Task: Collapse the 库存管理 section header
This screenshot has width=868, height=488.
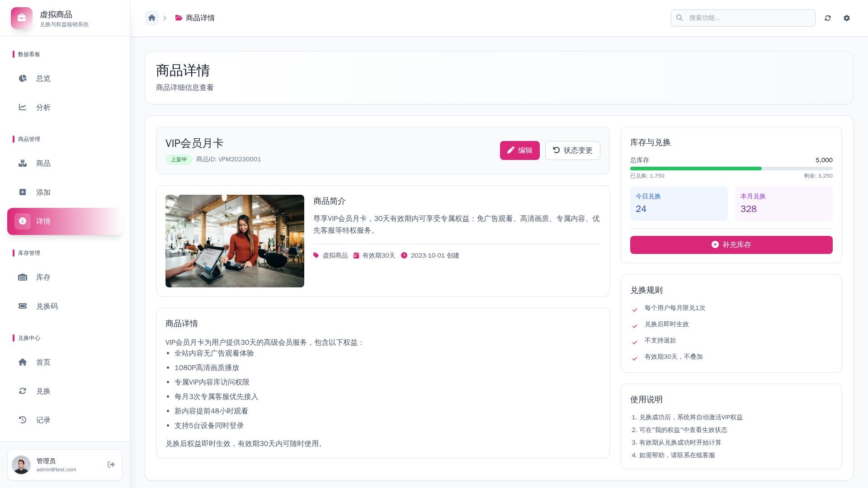Action: pyautogui.click(x=29, y=253)
